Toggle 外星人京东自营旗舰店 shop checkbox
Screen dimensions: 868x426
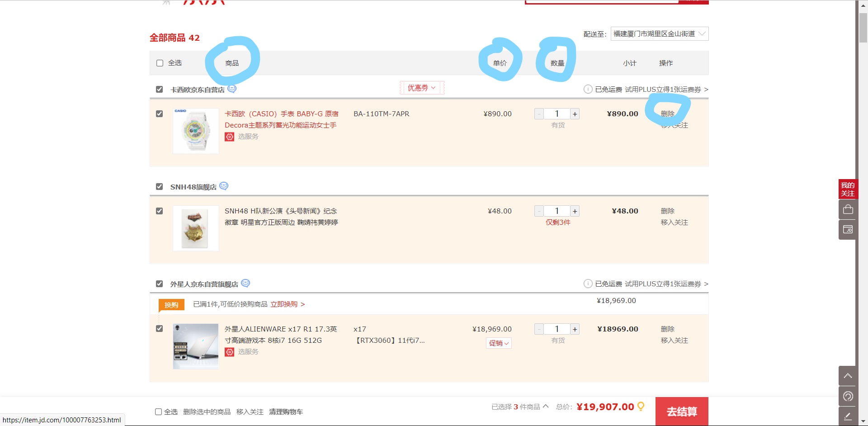click(159, 284)
